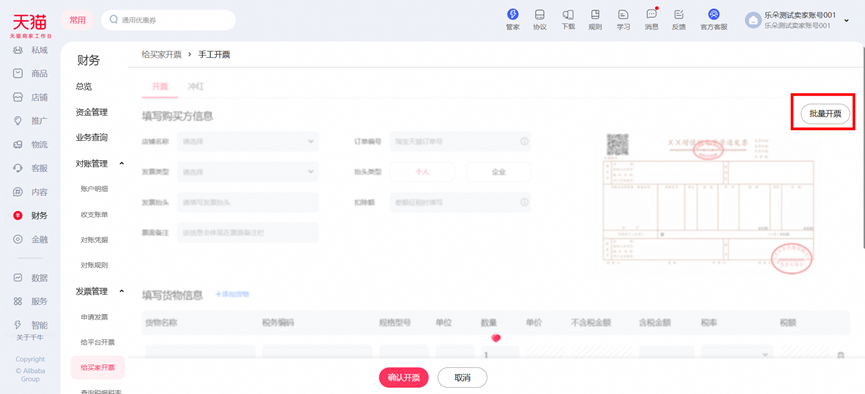The image size is (865, 394).
Task: Open 给平台开票 submenu item
Action: (x=98, y=342)
